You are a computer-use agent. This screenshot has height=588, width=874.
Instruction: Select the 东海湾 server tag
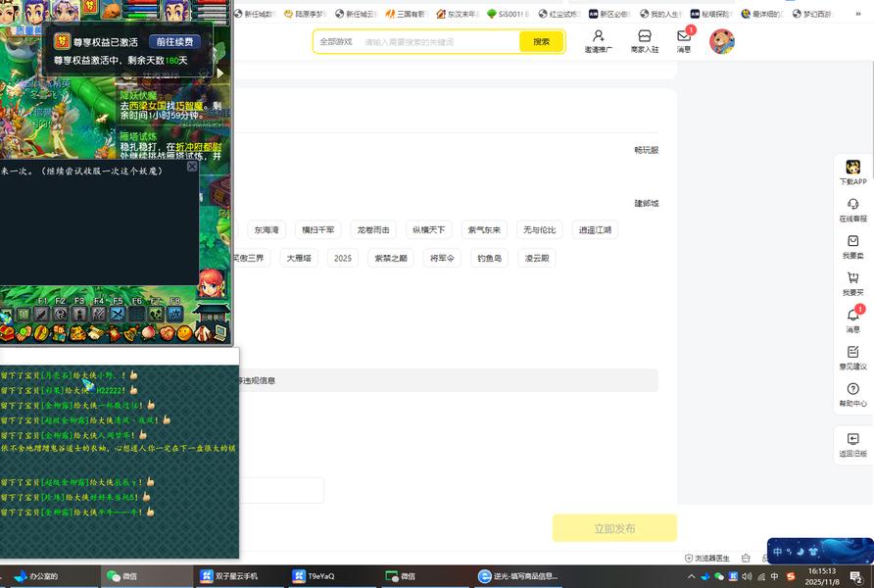[x=267, y=229]
